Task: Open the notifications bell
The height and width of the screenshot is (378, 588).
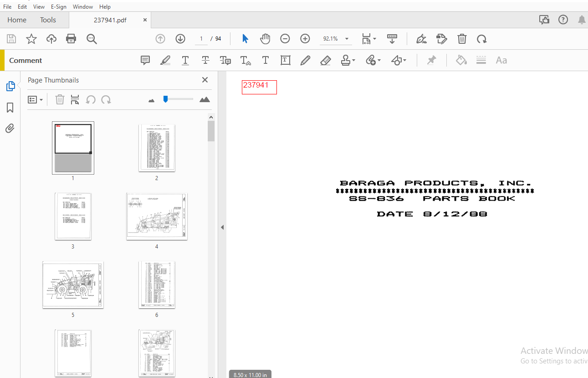Action: (x=582, y=20)
